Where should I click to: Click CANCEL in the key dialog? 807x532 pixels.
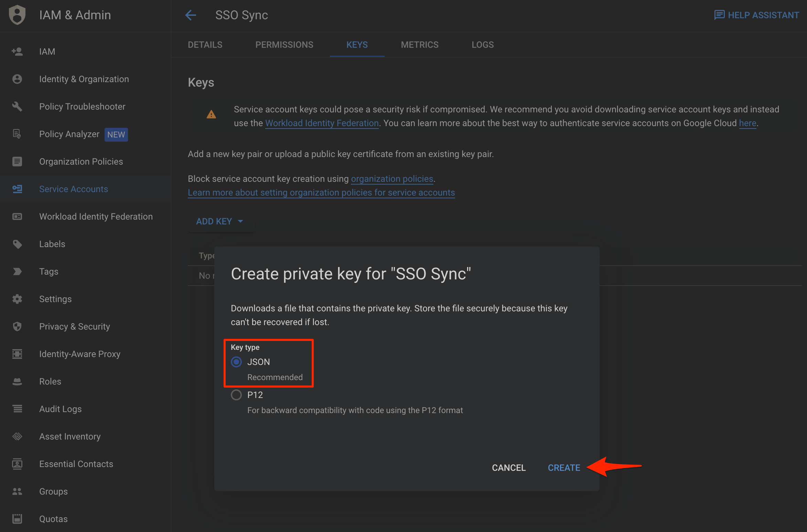509,468
